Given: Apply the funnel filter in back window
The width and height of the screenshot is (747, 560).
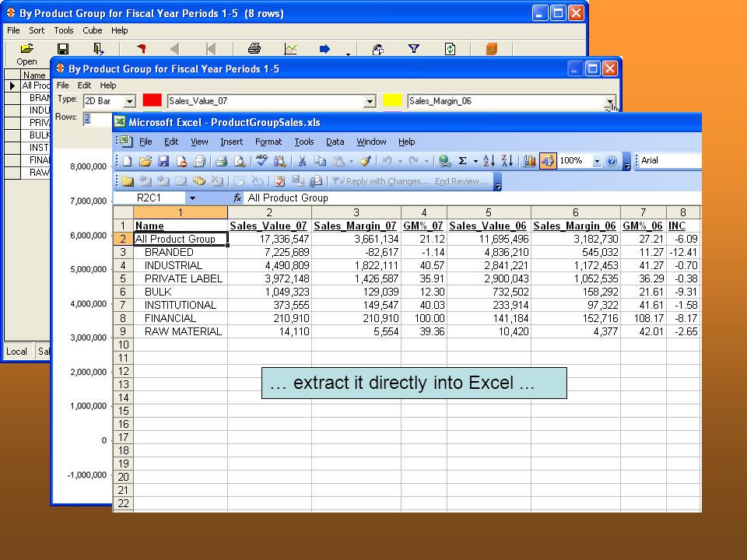Looking at the screenshot, I should pos(413,48).
